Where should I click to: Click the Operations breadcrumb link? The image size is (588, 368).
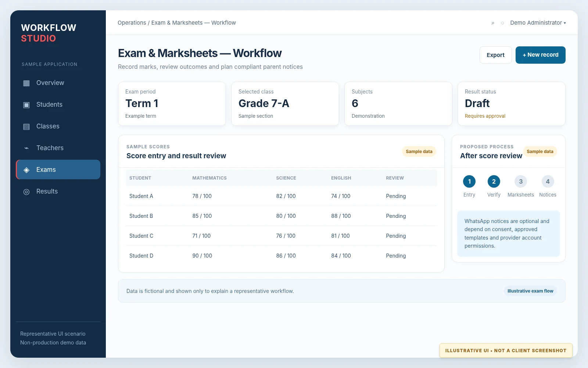(132, 23)
